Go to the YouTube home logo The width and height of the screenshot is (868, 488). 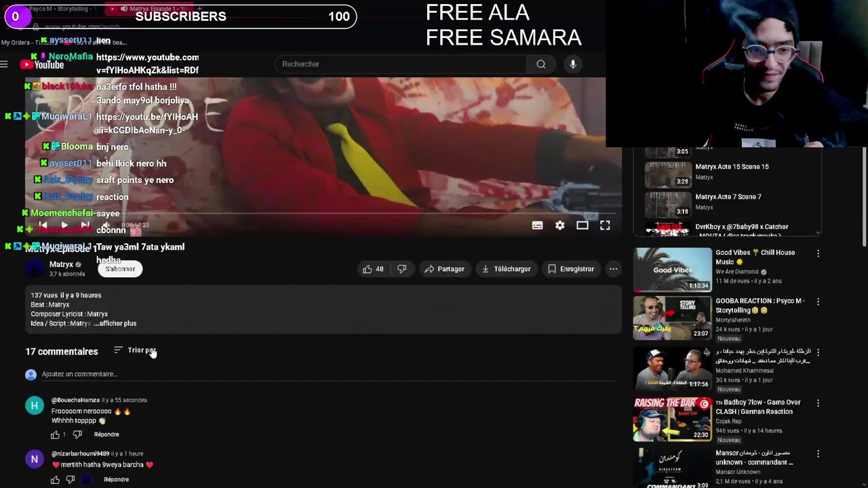[x=42, y=64]
